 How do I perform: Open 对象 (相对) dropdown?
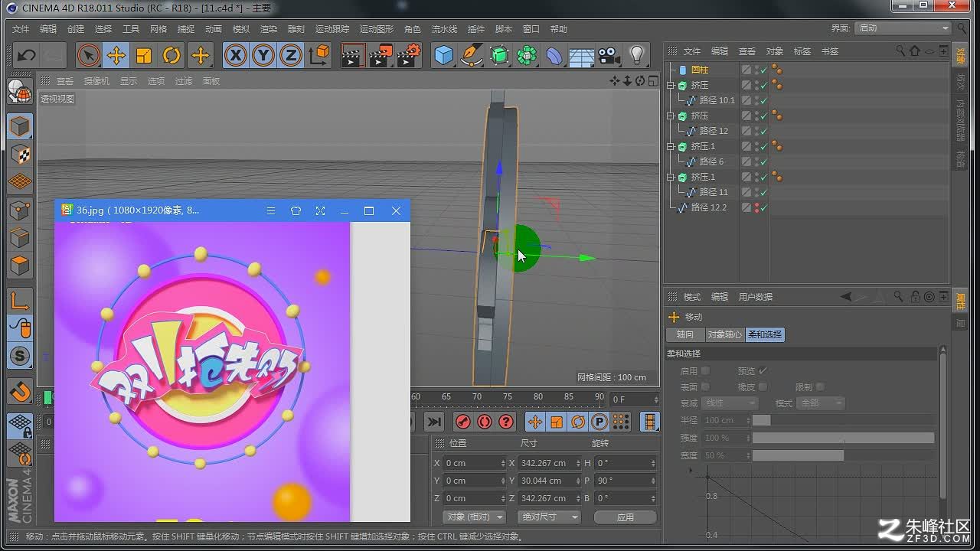[475, 517]
